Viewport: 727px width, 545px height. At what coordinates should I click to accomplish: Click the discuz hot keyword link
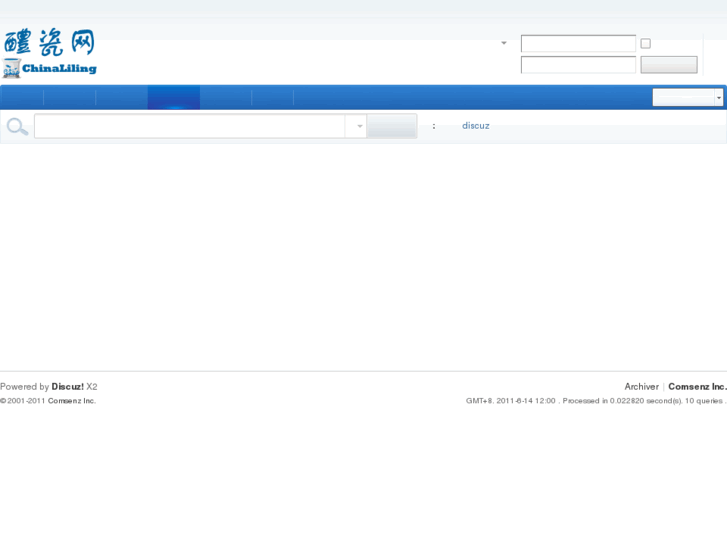point(476,126)
